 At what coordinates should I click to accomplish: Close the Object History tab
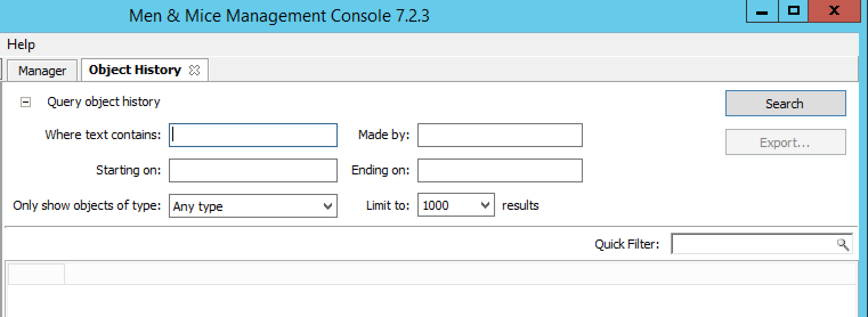tap(194, 71)
